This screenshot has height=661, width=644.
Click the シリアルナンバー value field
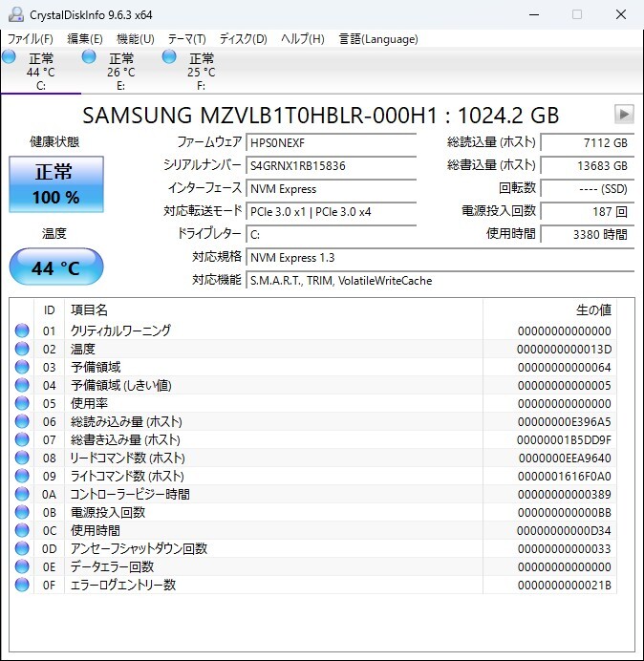click(331, 165)
